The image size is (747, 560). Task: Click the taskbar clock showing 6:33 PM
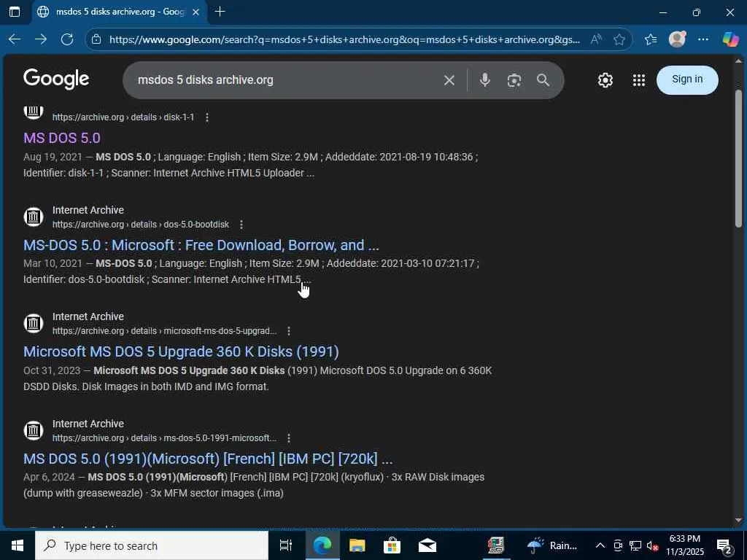point(684,545)
